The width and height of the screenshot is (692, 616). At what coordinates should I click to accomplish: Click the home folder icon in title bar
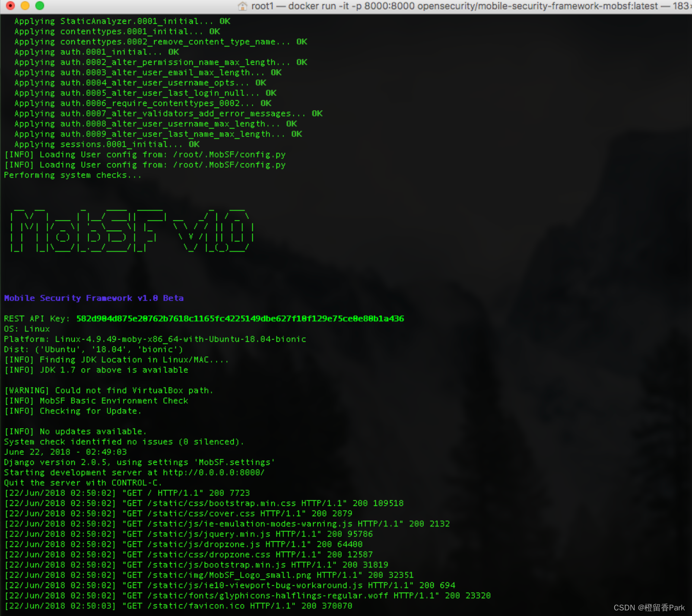point(243,6)
